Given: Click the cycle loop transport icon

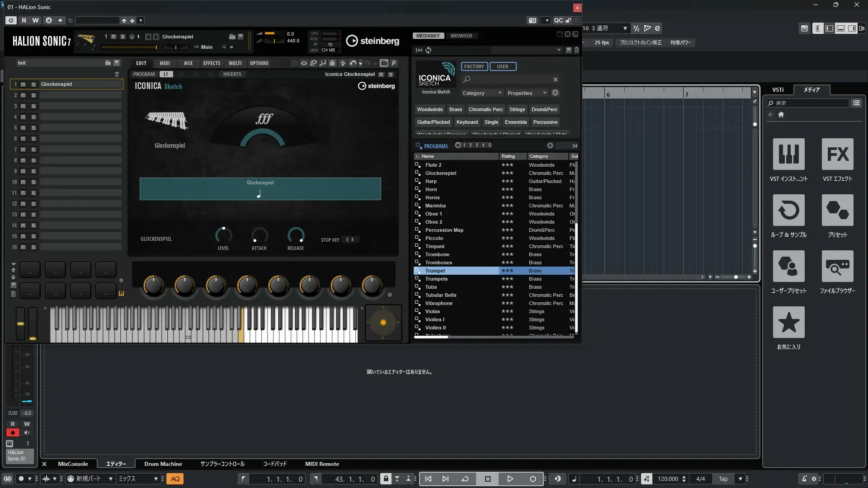Looking at the screenshot, I should click(465, 479).
